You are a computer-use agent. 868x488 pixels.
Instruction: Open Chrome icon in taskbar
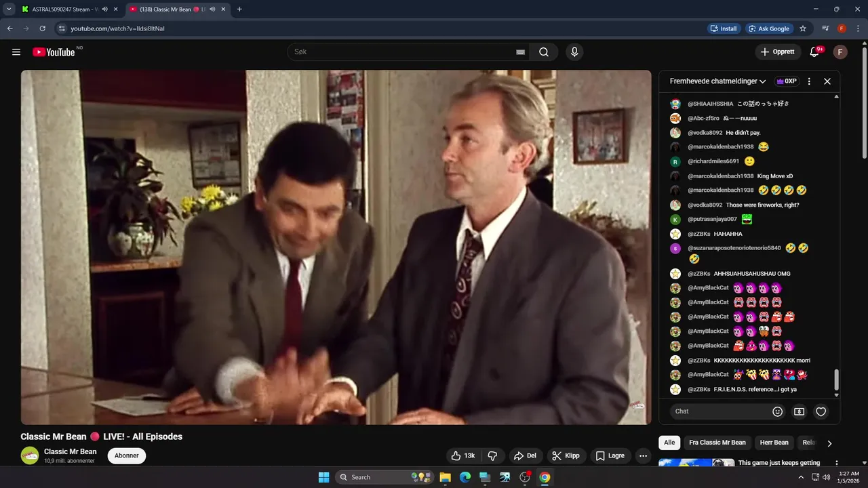545,477
